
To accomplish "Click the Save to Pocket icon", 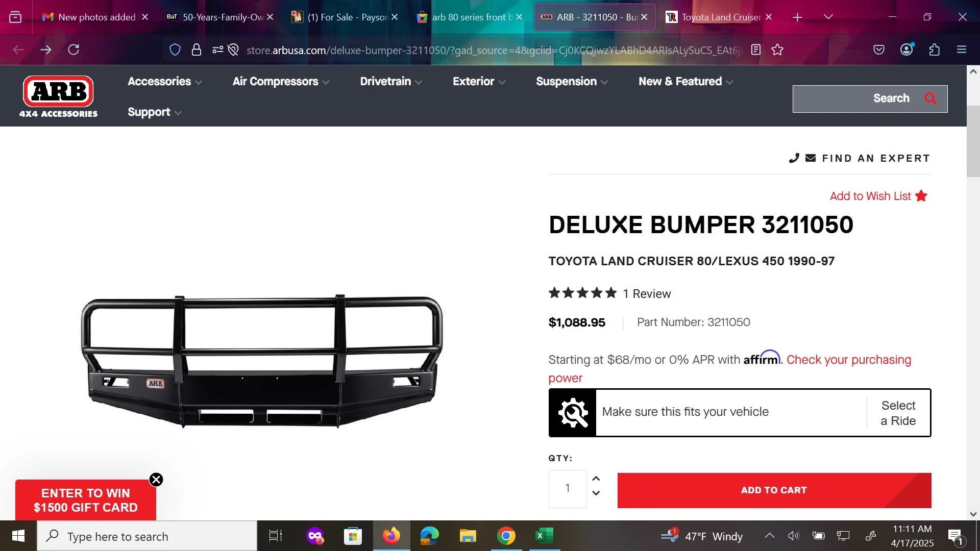I will pos(879,49).
